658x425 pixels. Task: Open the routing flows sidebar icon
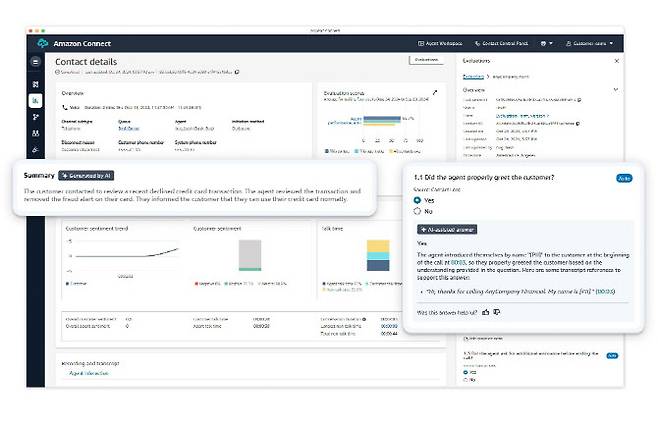(36, 117)
